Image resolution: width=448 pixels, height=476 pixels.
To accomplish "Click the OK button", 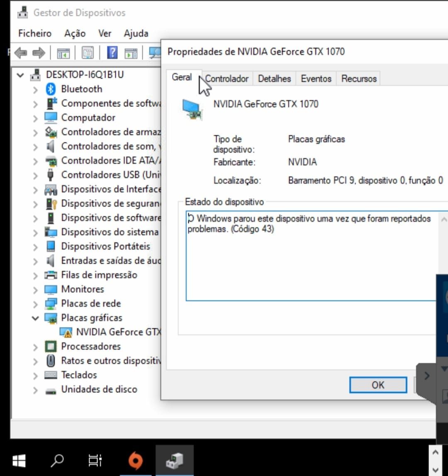I will (x=378, y=385).
